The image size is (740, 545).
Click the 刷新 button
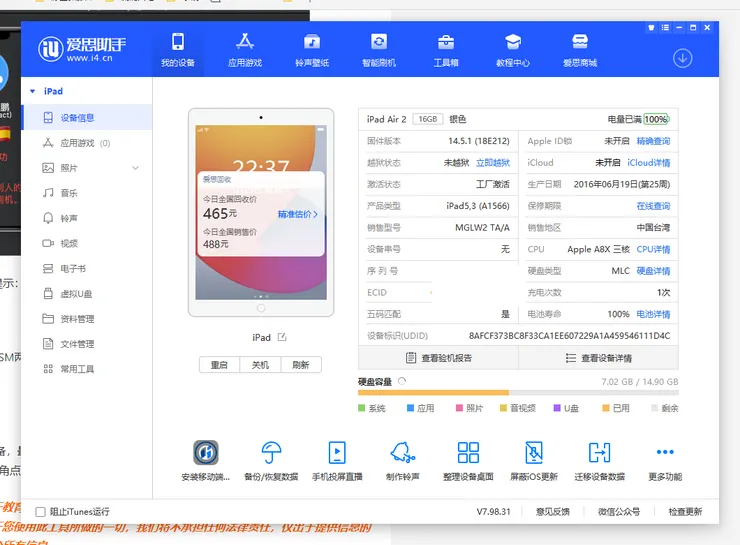301,365
